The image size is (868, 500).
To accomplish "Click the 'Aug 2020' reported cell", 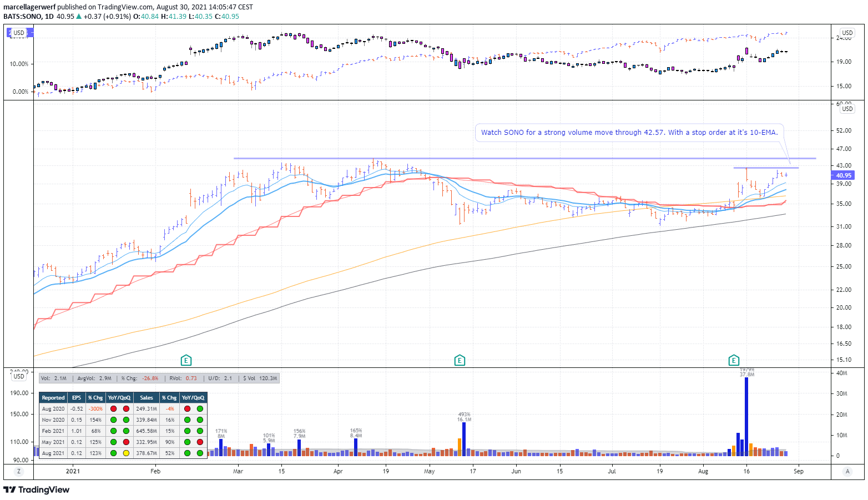I will pyautogui.click(x=53, y=409).
